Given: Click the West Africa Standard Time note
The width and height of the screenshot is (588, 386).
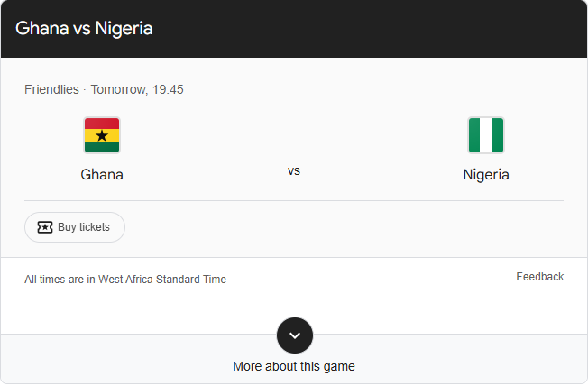Looking at the screenshot, I should click(x=125, y=280).
